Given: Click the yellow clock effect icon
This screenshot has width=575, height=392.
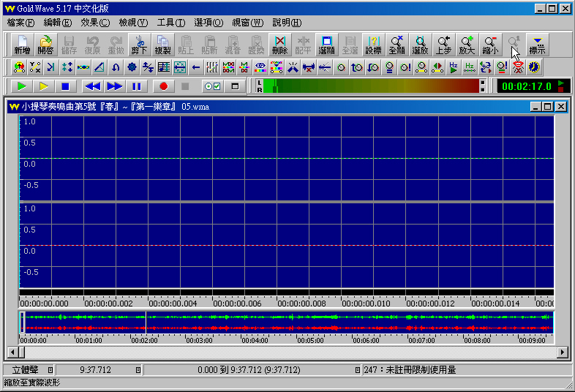Looking at the screenshot, I should 534,67.
